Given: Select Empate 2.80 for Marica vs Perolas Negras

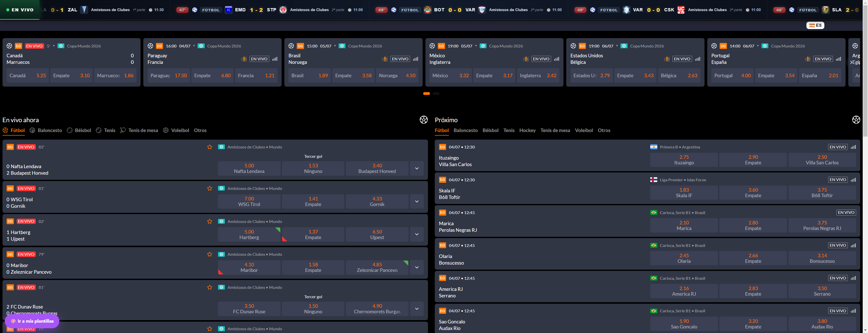Looking at the screenshot, I should pyautogui.click(x=753, y=225).
